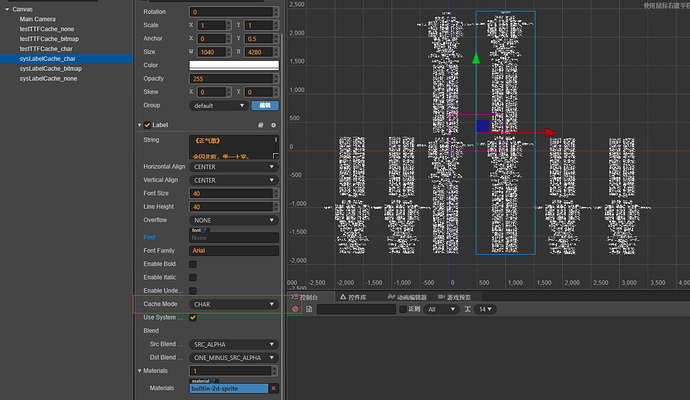Remove the builtin-2d-sprite material with red X

pyautogui.click(x=273, y=388)
